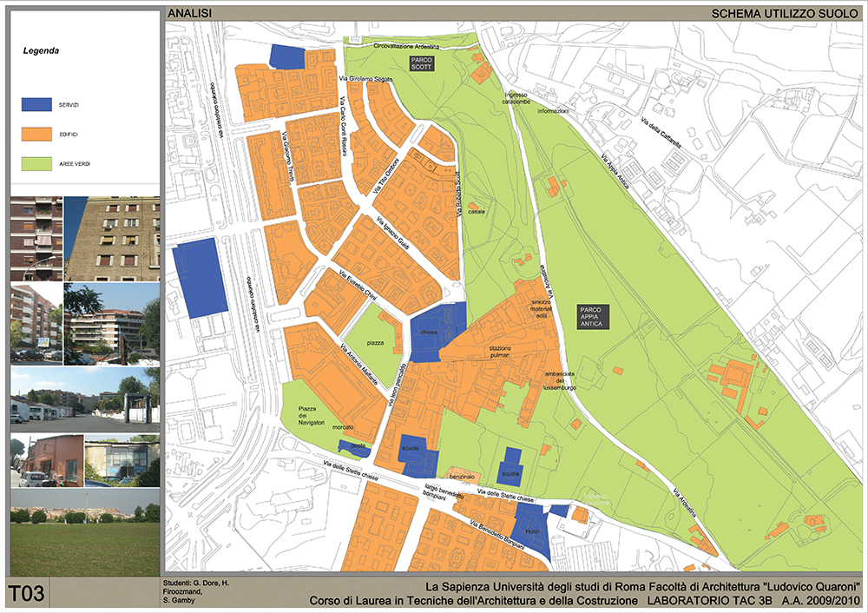Open the wide street view photo
Viewport: 868px width, 613px height.
(84, 399)
